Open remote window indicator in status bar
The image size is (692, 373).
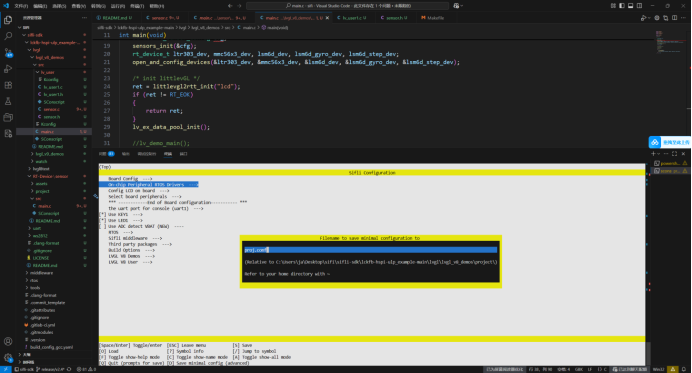(x=5, y=369)
